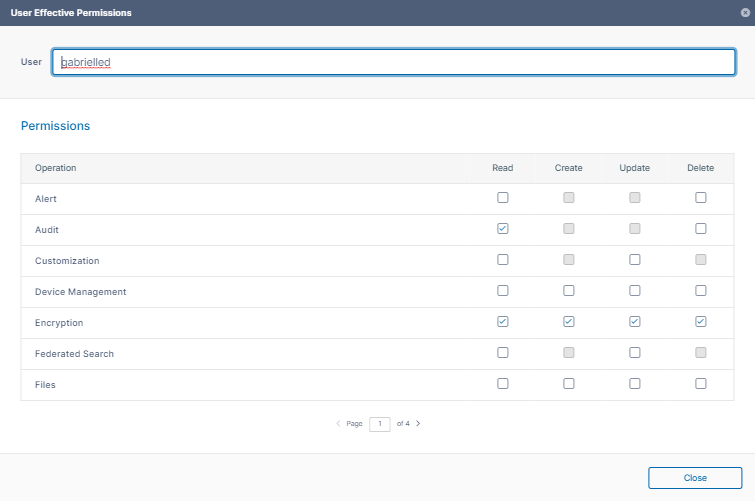Viewport: 755px width, 501px height.
Task: Click the Delete column header
Action: coord(701,168)
